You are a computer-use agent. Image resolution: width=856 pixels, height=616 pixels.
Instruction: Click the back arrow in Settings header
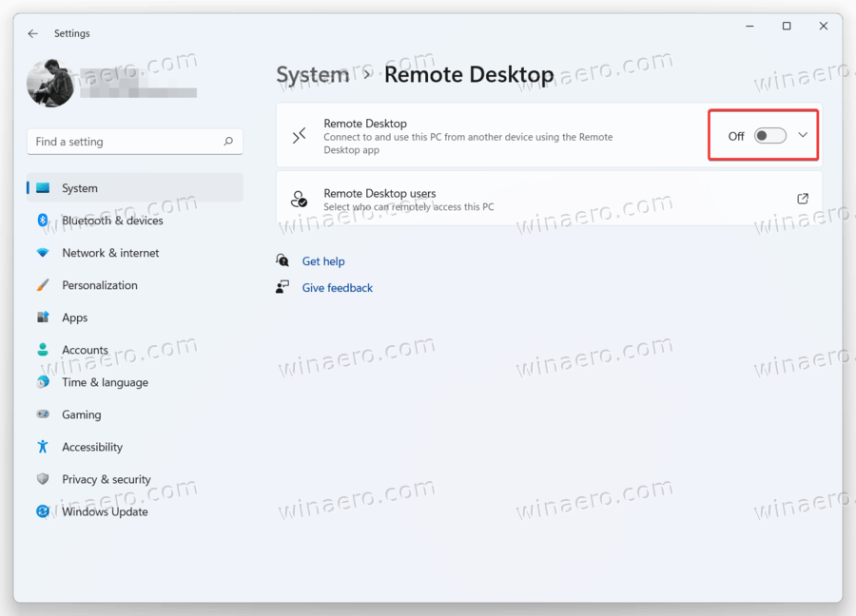(32, 33)
